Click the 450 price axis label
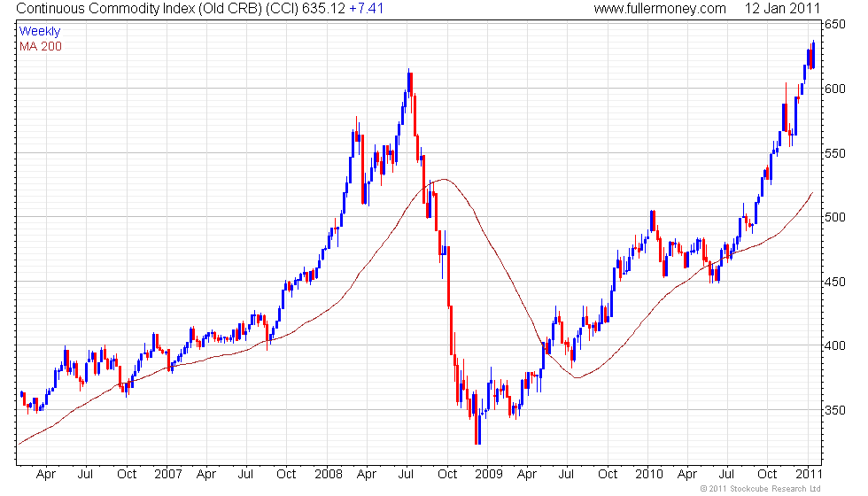 click(835, 282)
